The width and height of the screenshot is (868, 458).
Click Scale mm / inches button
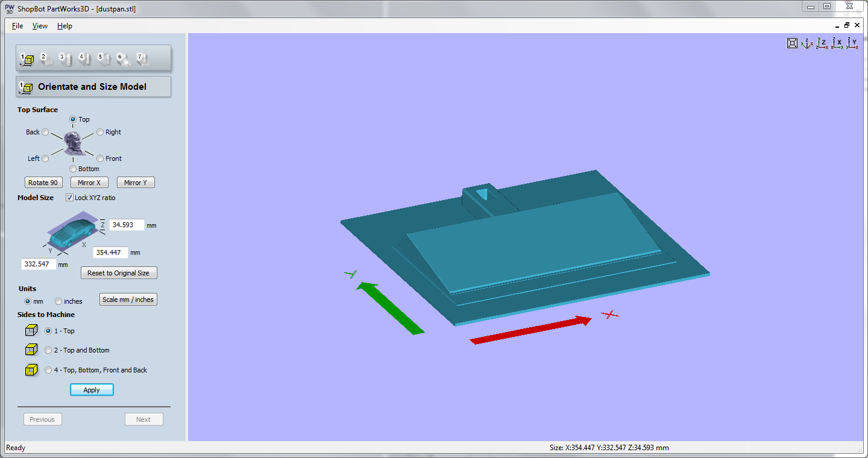point(128,300)
